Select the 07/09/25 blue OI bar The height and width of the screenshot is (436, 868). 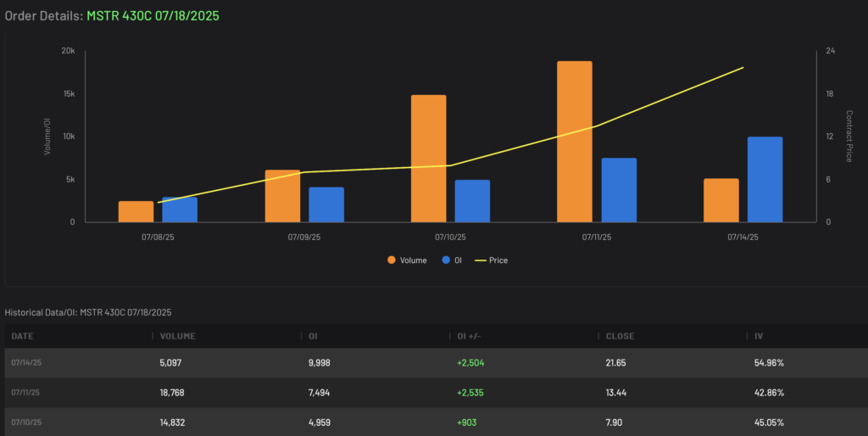tap(326, 205)
